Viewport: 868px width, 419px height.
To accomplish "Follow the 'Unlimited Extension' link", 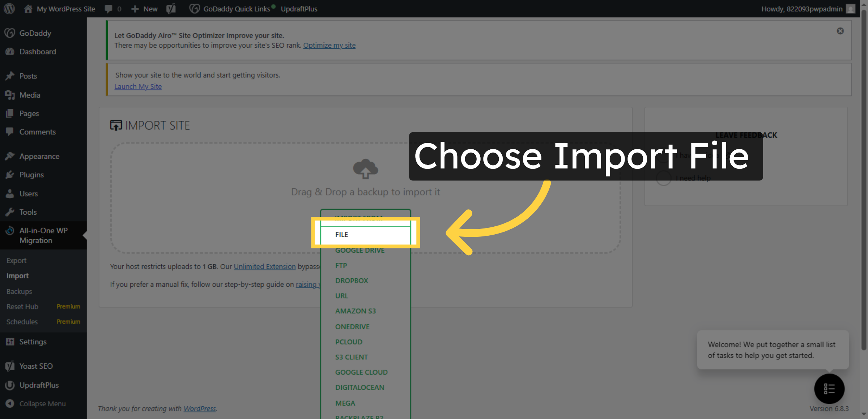I will click(265, 266).
